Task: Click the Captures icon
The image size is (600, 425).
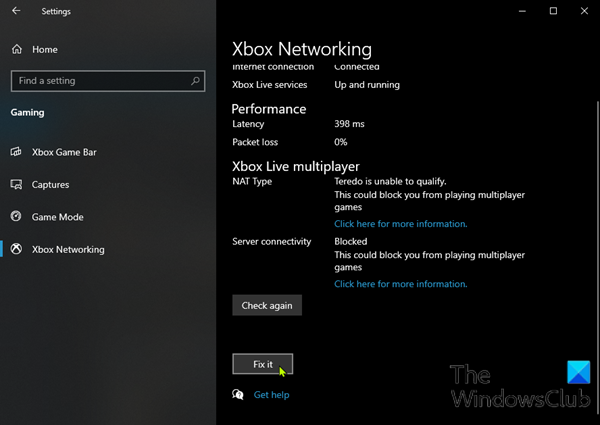Action: [x=16, y=184]
